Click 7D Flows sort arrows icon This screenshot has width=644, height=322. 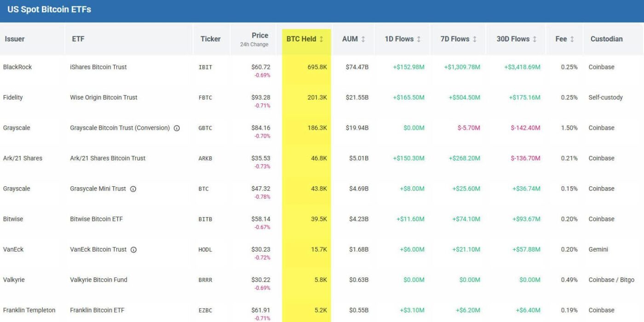click(475, 39)
